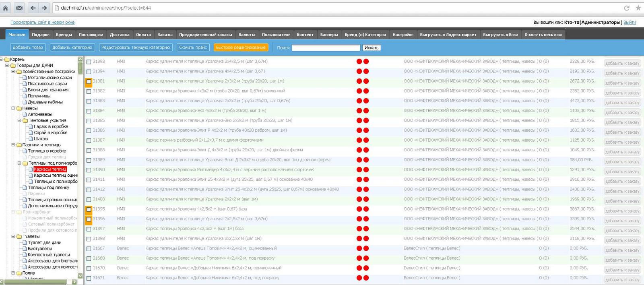The image size is (644, 285).
Task: Collapse Парники и теплицы branch
Action: (x=13, y=145)
